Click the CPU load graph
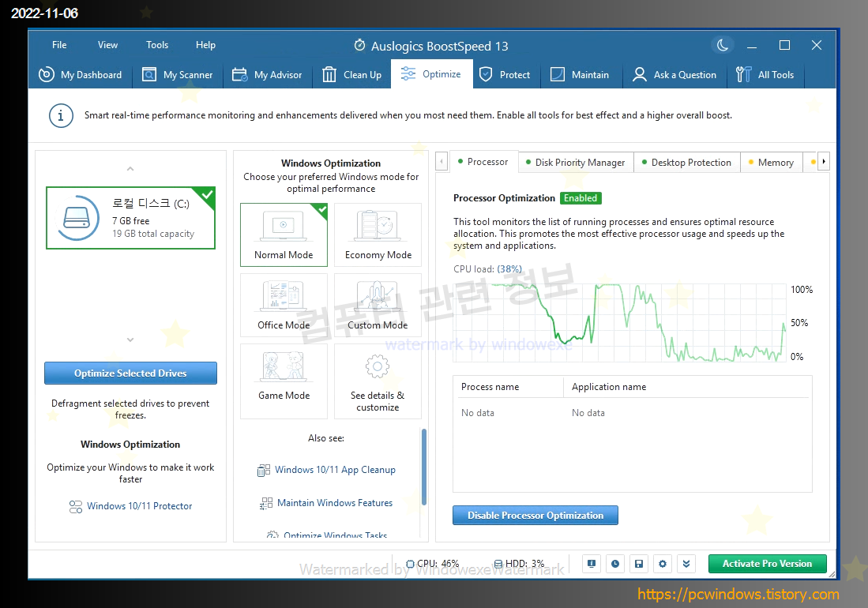This screenshot has height=608, width=868. pyautogui.click(x=619, y=322)
